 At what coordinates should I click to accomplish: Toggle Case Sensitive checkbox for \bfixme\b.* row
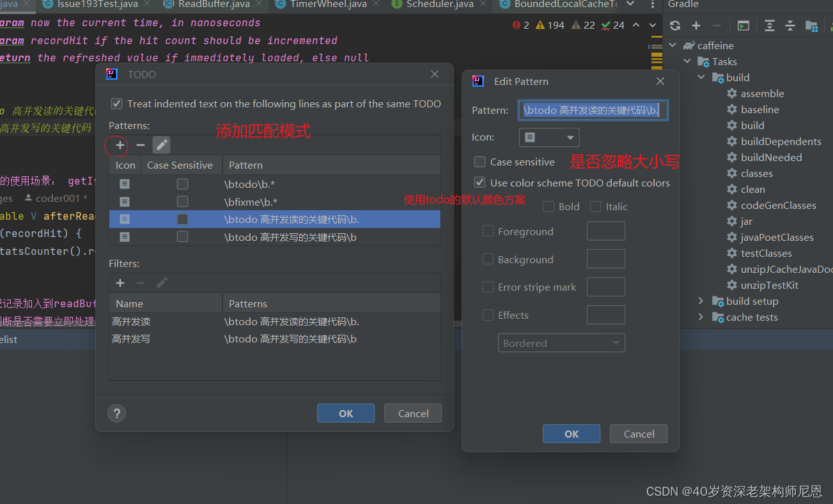(x=182, y=201)
